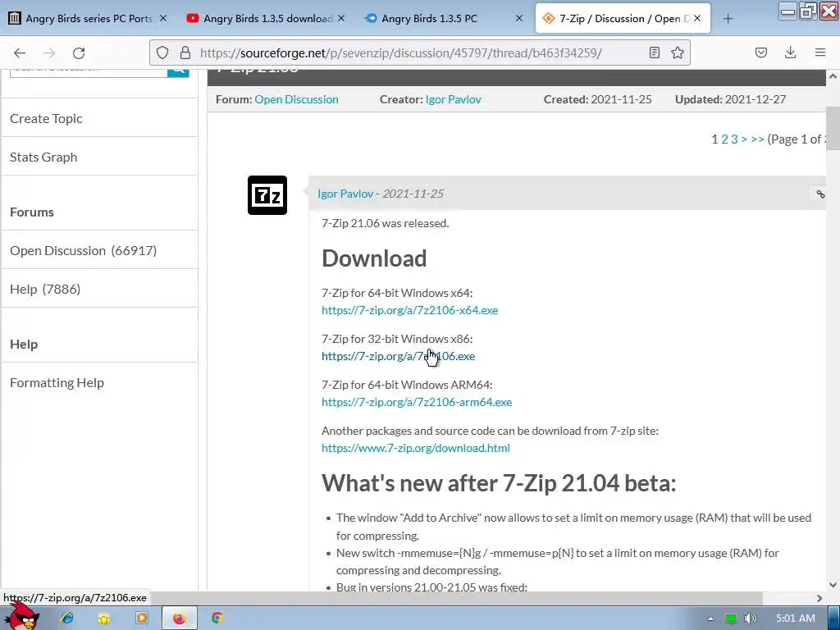
Task: Close the Angry Birds series PC Ports tab
Action: click(163, 18)
